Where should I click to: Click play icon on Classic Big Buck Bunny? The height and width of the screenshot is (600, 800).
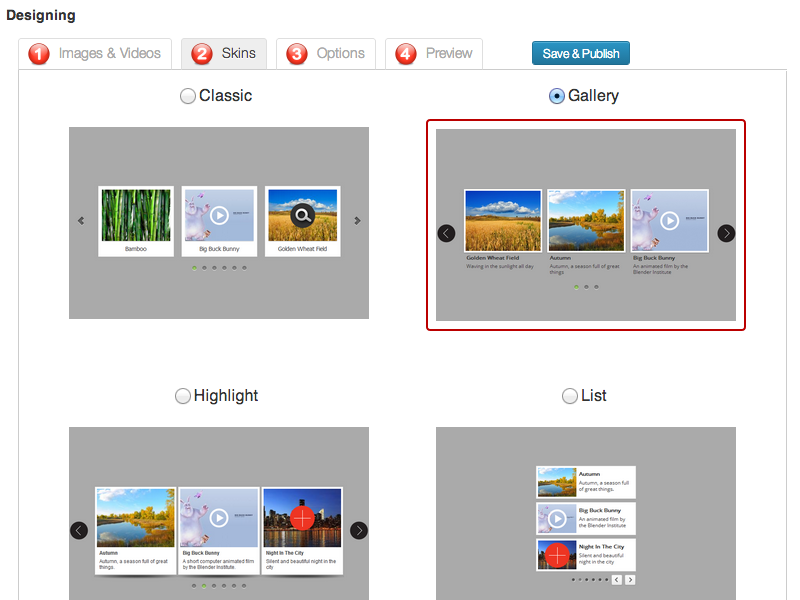219,215
